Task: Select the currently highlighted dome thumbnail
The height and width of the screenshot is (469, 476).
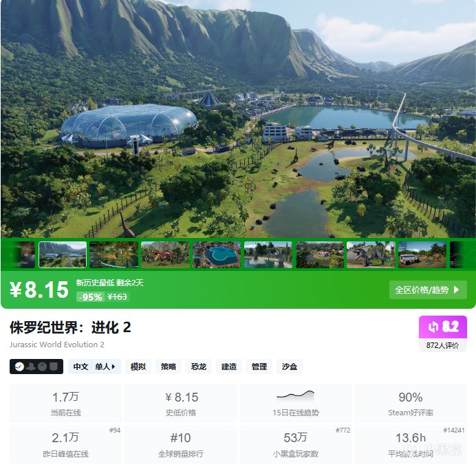Action: coord(63,254)
